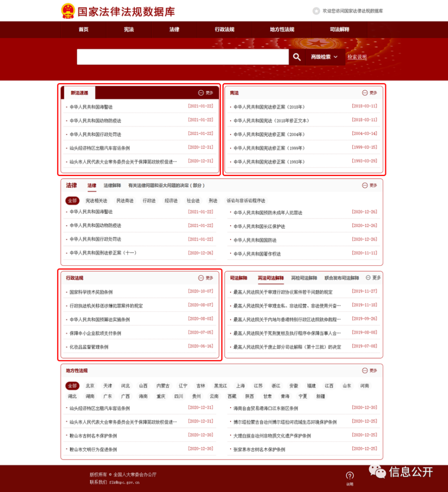Select 全部 filter in the 法律 section

[73, 201]
